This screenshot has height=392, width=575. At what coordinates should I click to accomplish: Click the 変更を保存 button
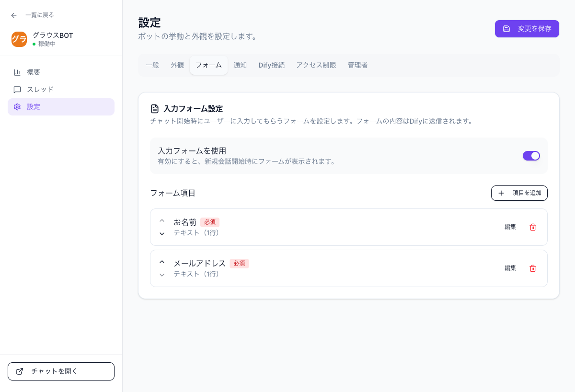click(x=527, y=29)
